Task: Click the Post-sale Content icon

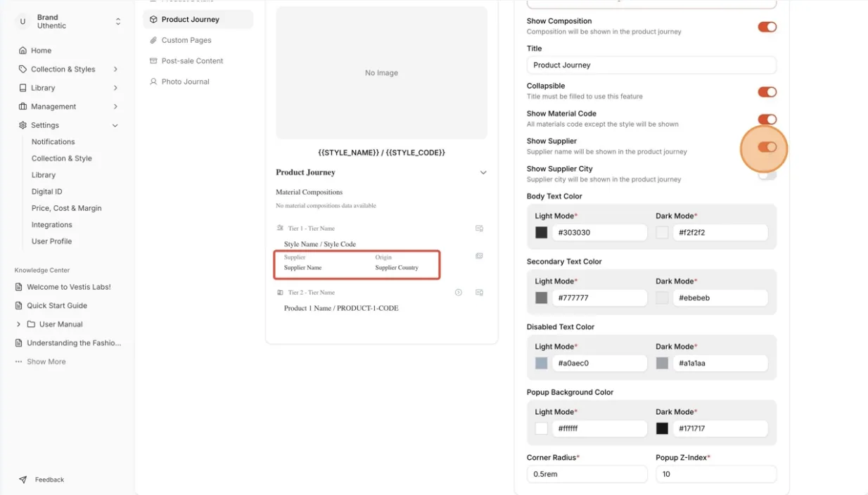Action: pos(153,61)
